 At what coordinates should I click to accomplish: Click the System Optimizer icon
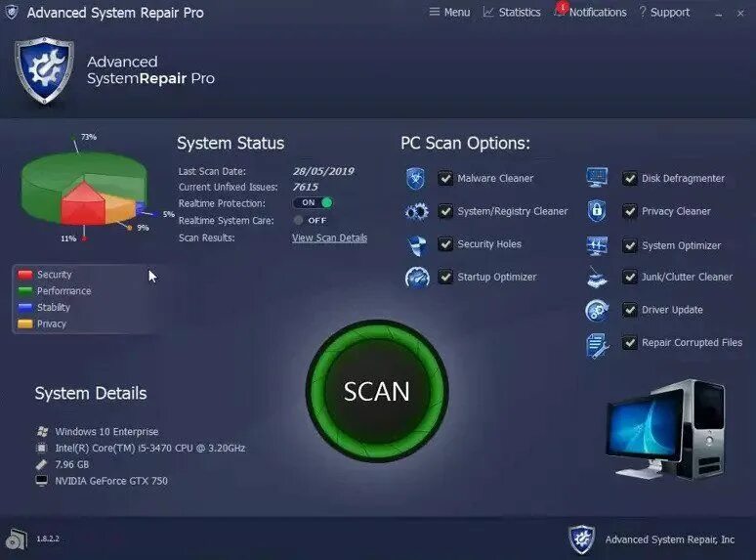click(597, 245)
